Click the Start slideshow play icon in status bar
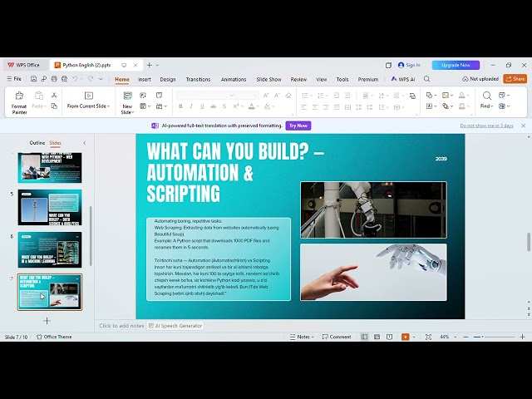The width and height of the screenshot is (532, 399). (405, 337)
